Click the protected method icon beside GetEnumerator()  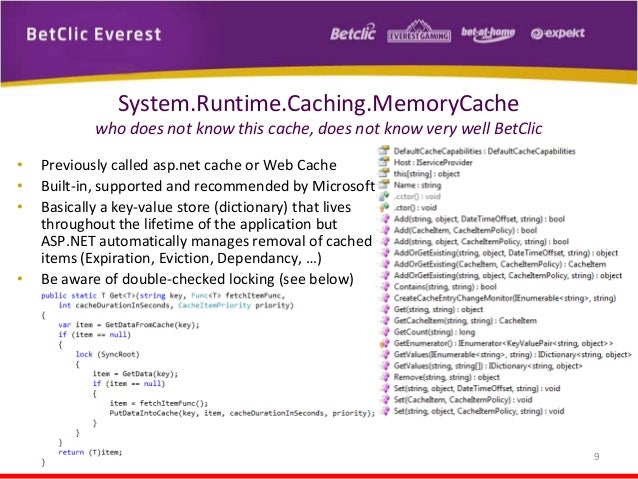point(385,343)
